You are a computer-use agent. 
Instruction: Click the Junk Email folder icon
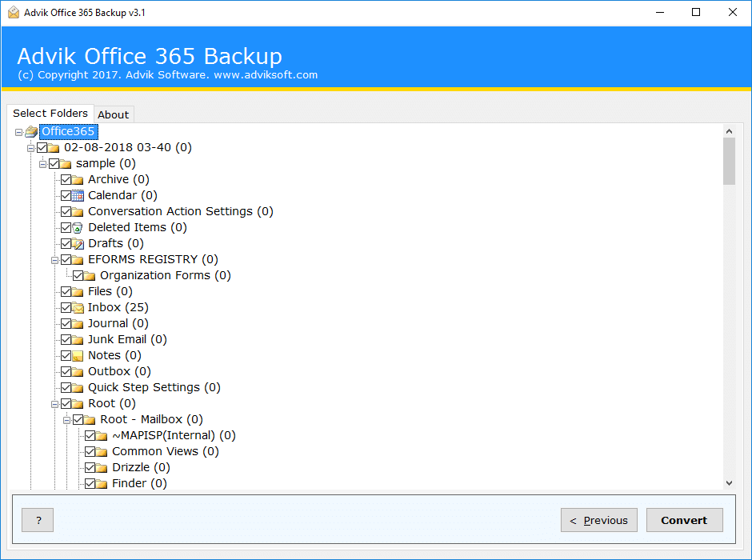click(78, 340)
